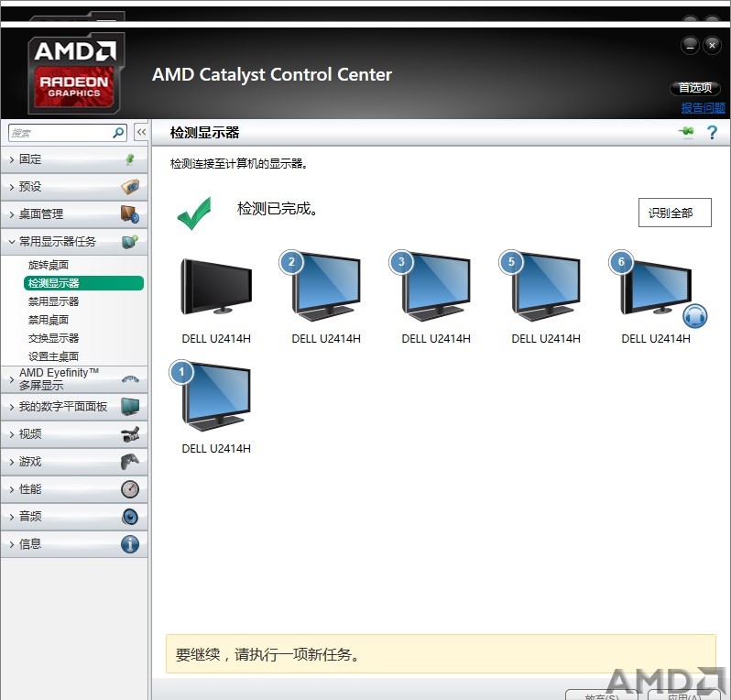Click the 桌面管理 desktop management icon
This screenshot has height=700, width=731.
(130, 214)
